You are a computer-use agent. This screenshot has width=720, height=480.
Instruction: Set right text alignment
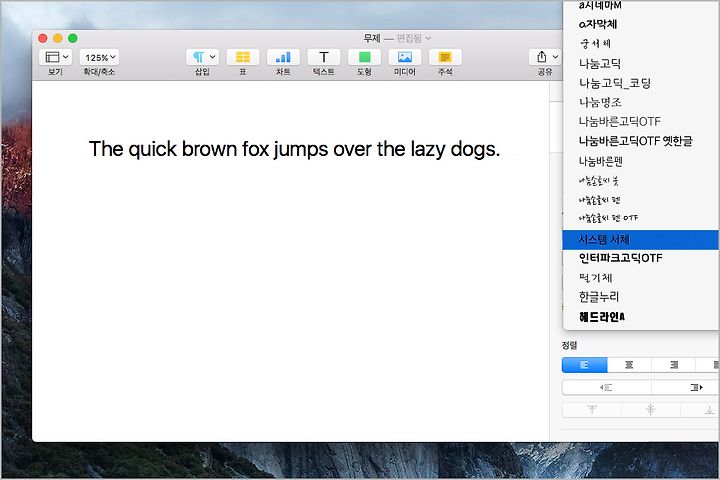point(674,365)
